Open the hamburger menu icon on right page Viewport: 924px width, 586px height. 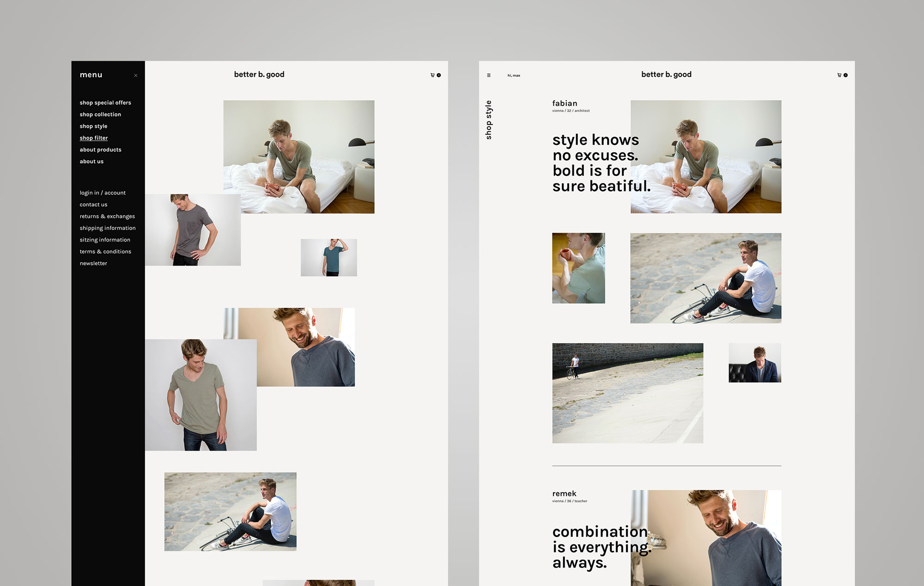click(489, 75)
